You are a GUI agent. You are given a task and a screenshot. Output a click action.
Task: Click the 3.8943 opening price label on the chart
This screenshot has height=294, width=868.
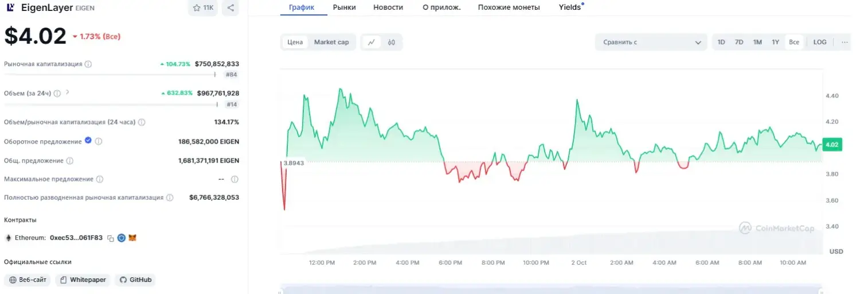pyautogui.click(x=293, y=163)
